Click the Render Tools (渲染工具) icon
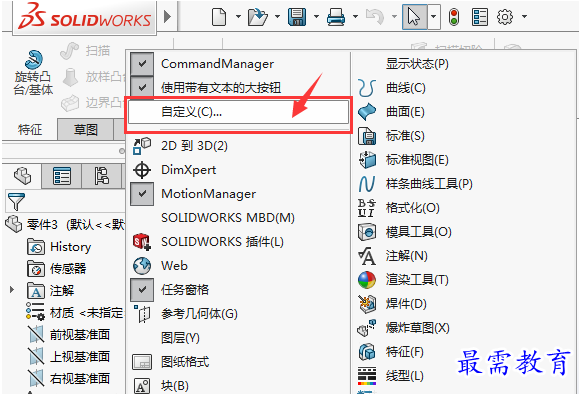579x394 pixels. (367, 280)
